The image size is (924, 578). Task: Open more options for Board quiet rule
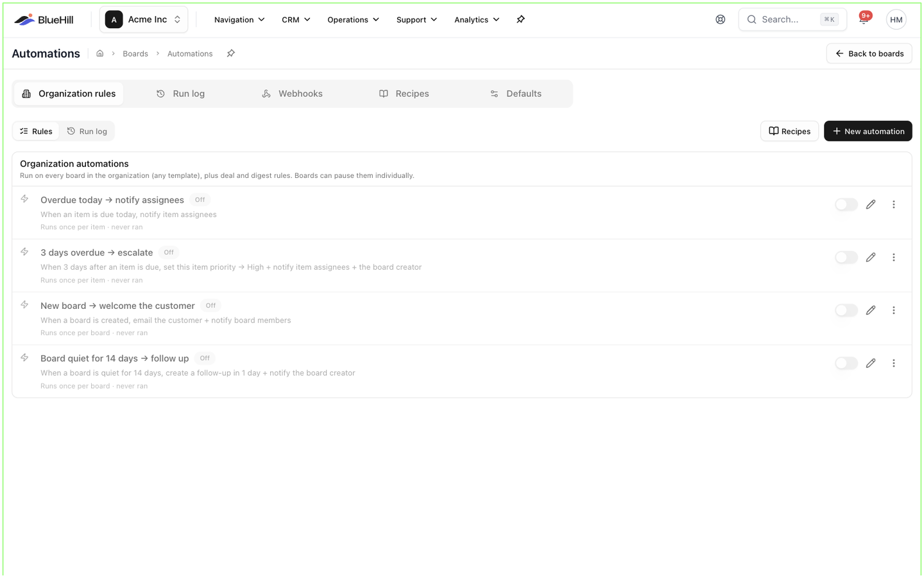pyautogui.click(x=893, y=363)
